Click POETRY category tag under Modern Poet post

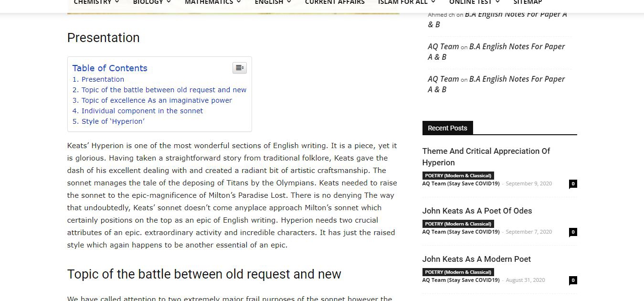458,272
